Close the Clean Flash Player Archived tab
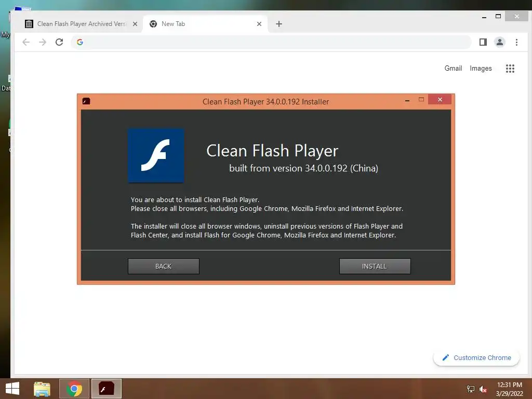This screenshot has height=399, width=532. [135, 24]
